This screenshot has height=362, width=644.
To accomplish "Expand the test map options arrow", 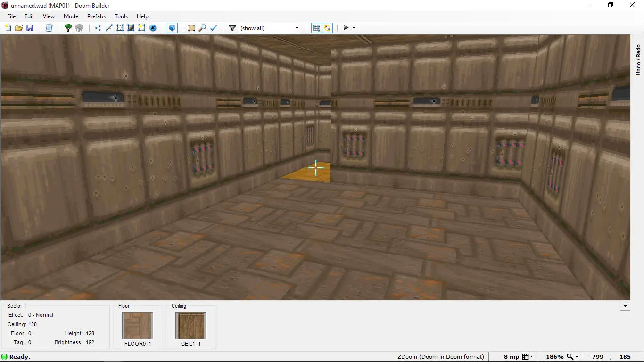I will pos(354,28).
